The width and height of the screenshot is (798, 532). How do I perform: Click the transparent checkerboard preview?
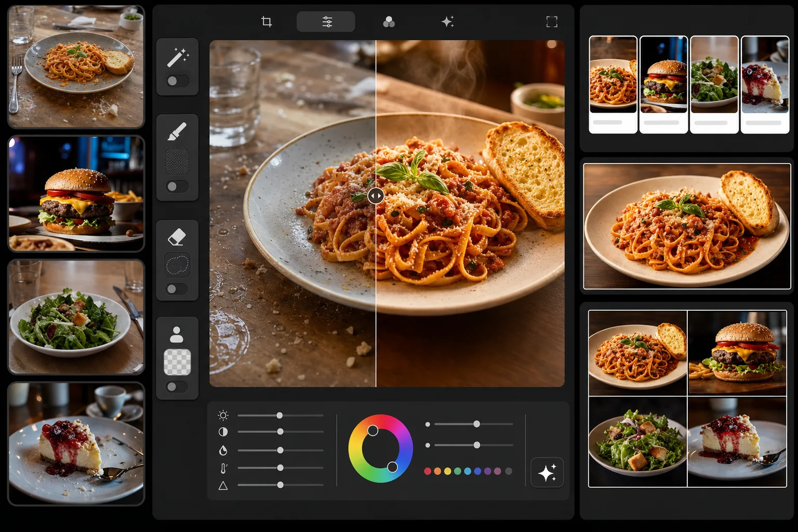pos(177,362)
